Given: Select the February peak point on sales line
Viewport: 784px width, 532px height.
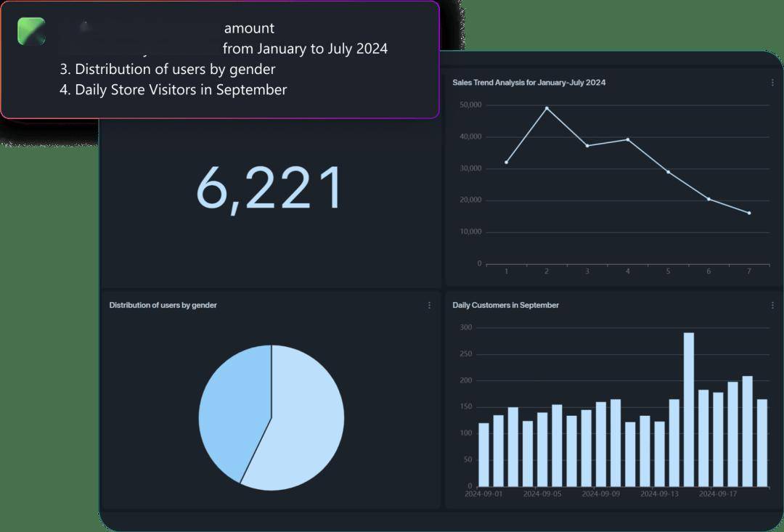Looking at the screenshot, I should click(x=547, y=108).
